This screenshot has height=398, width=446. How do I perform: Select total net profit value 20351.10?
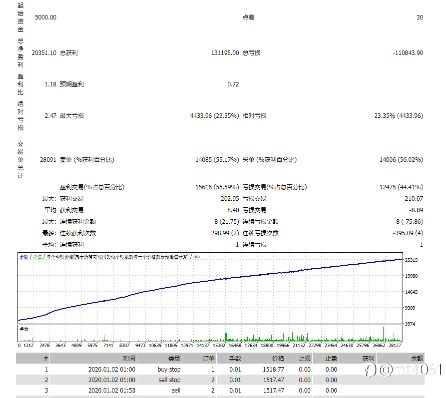(x=44, y=53)
